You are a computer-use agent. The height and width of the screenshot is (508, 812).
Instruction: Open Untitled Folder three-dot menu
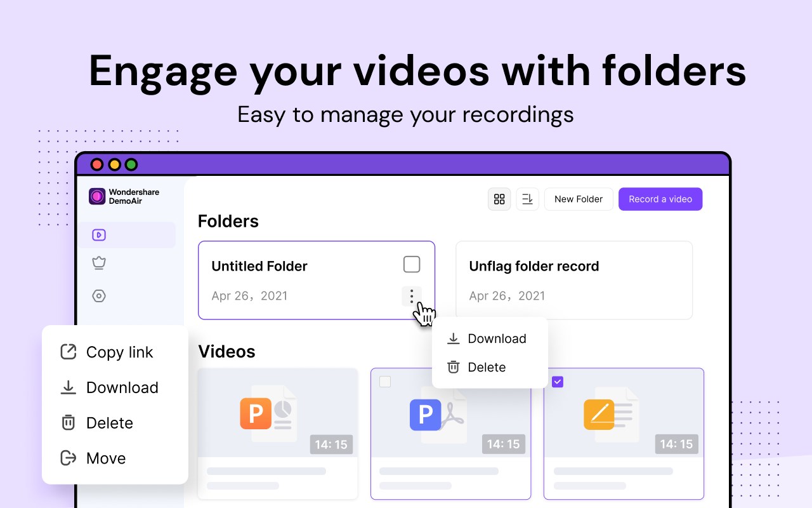click(412, 296)
